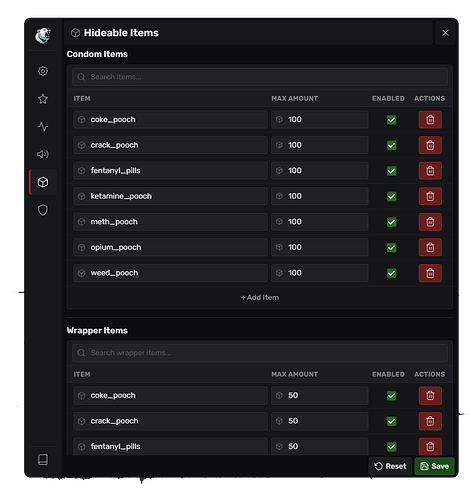Select the star icon in sidebar
470x499 pixels.
pos(43,99)
